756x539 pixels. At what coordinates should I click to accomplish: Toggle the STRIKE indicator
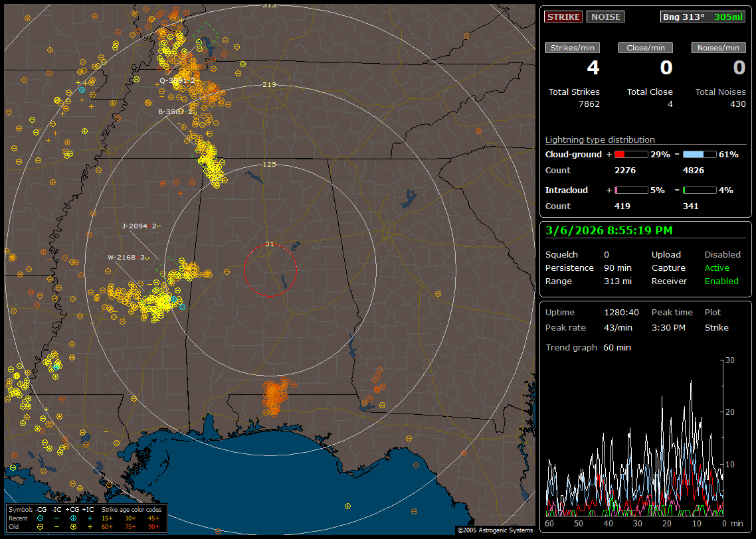click(x=563, y=17)
